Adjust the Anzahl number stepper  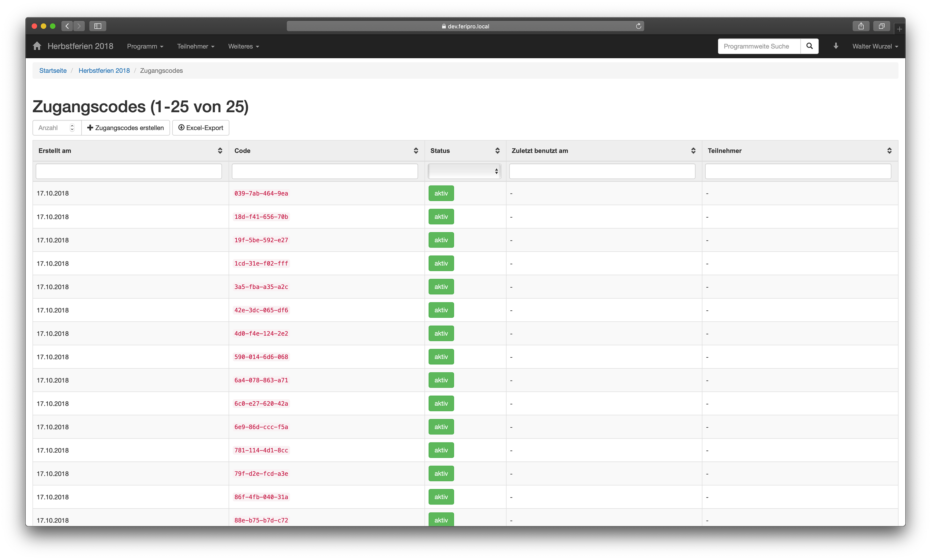point(72,128)
